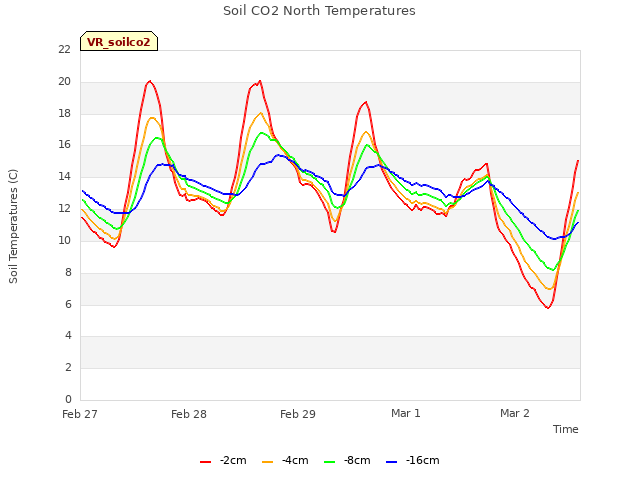The image size is (640, 480).
Task: Click the 10 y-axis tick label
Action: 64,240
